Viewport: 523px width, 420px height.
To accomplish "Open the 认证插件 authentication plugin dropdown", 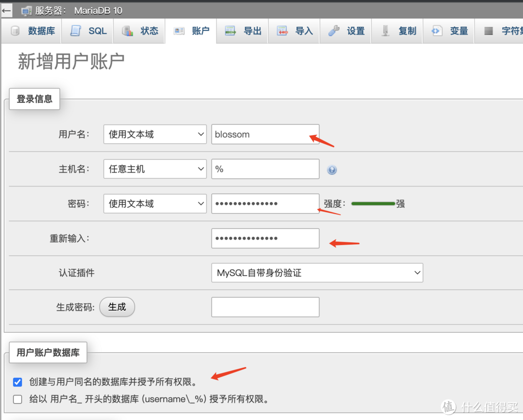I will (317, 273).
